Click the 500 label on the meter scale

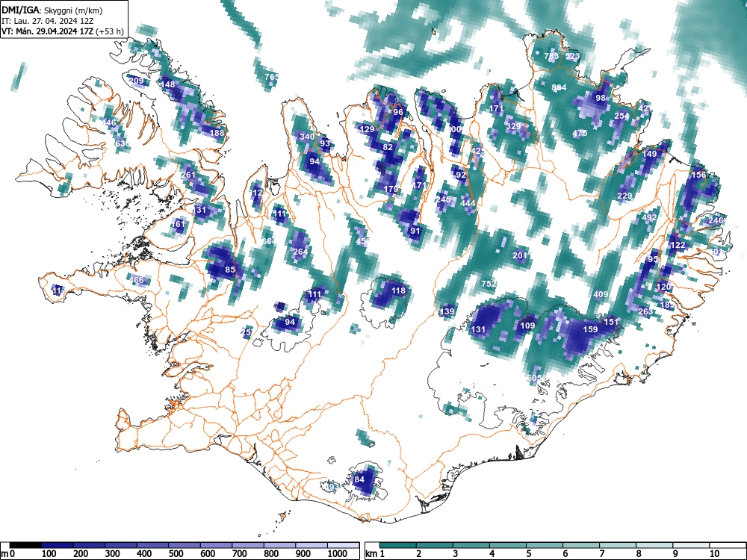[x=176, y=554]
